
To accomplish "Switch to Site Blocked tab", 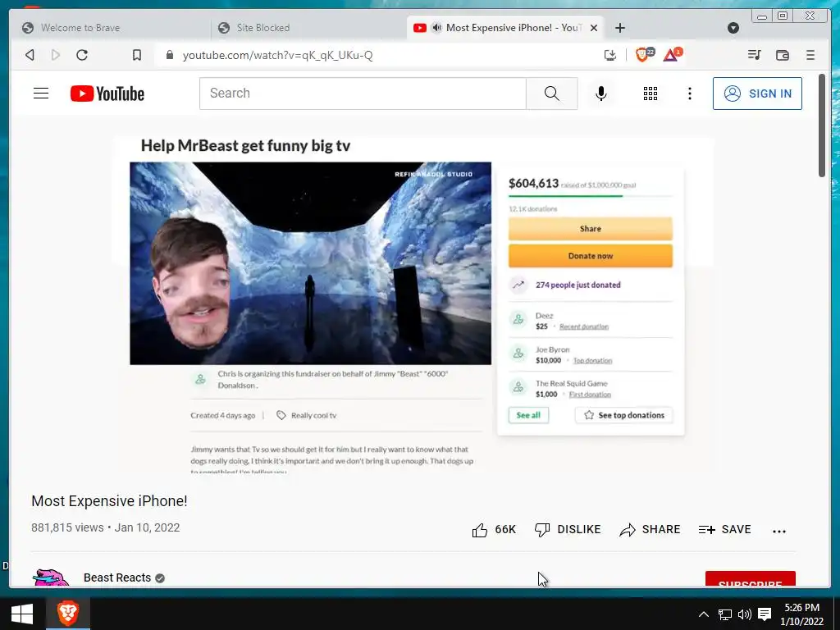I will pyautogui.click(x=308, y=28).
